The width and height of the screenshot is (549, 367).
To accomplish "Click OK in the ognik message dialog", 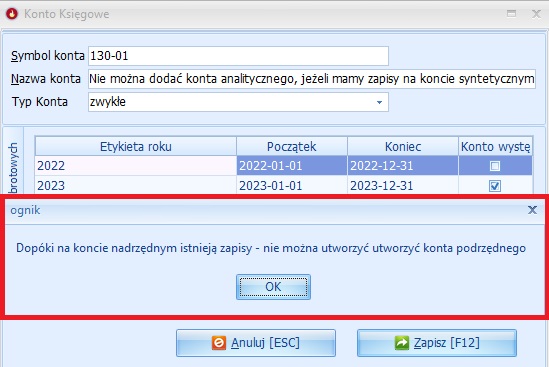I will (x=273, y=287).
